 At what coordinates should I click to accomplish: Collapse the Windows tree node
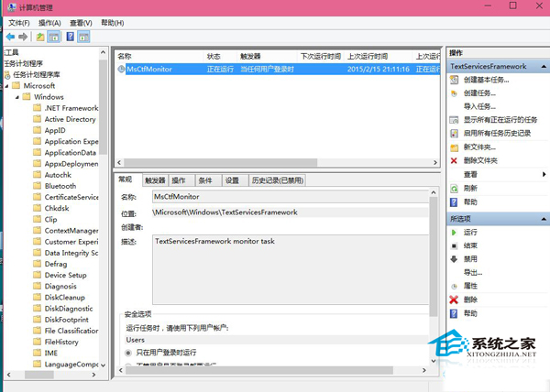click(17, 97)
